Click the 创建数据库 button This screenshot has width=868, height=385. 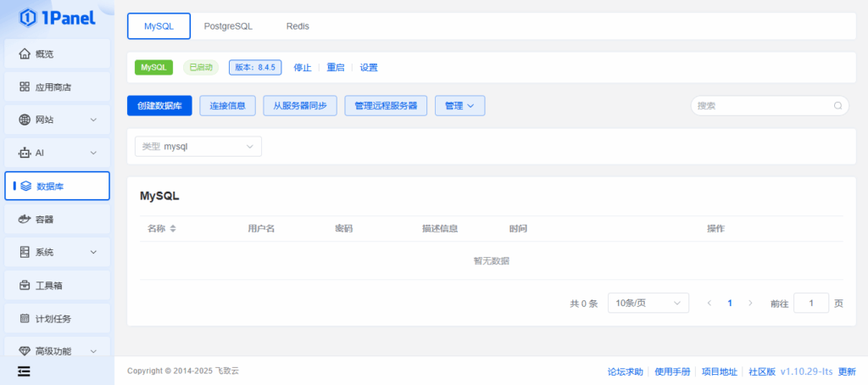coord(159,106)
